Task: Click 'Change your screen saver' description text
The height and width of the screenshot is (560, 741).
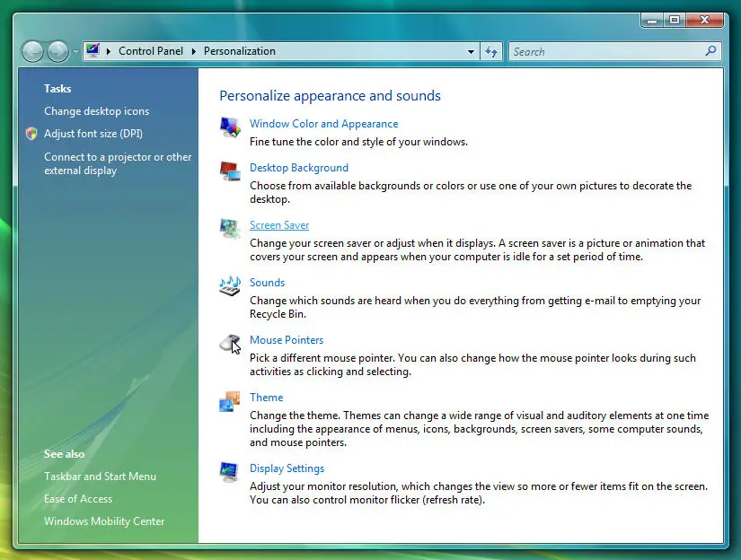Action: point(477,249)
